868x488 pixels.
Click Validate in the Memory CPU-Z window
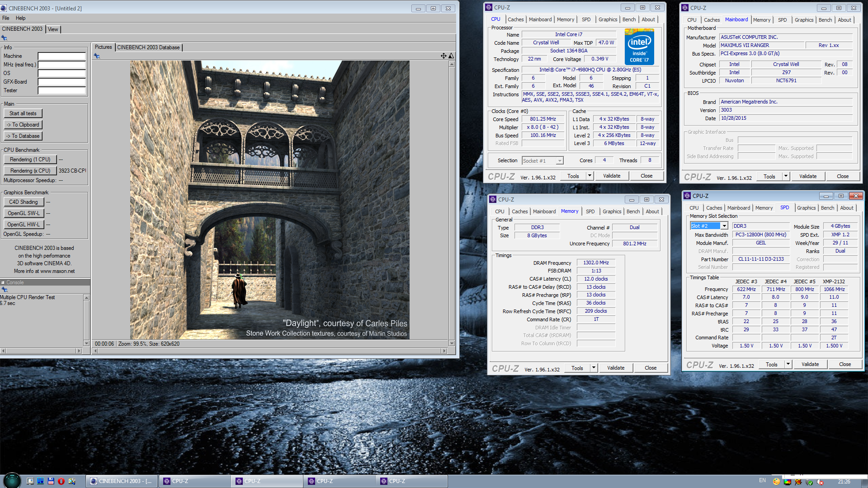click(616, 368)
